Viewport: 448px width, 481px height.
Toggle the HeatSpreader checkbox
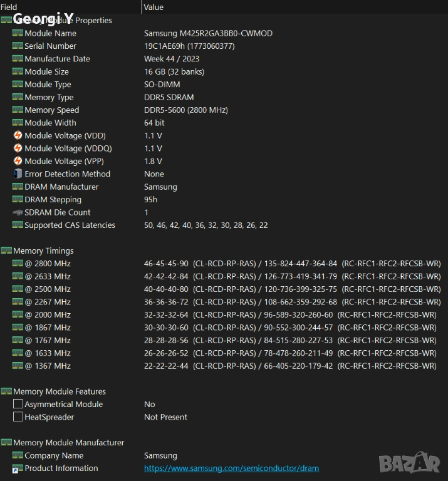[18, 417]
